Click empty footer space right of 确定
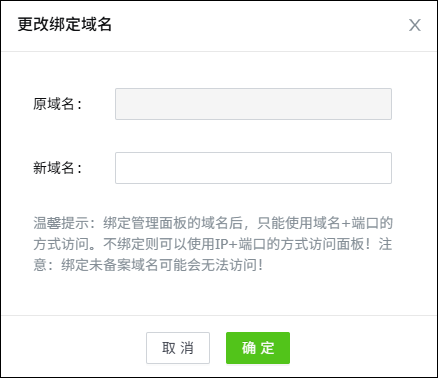Image resolution: width=438 pixels, height=378 pixels. (x=362, y=348)
